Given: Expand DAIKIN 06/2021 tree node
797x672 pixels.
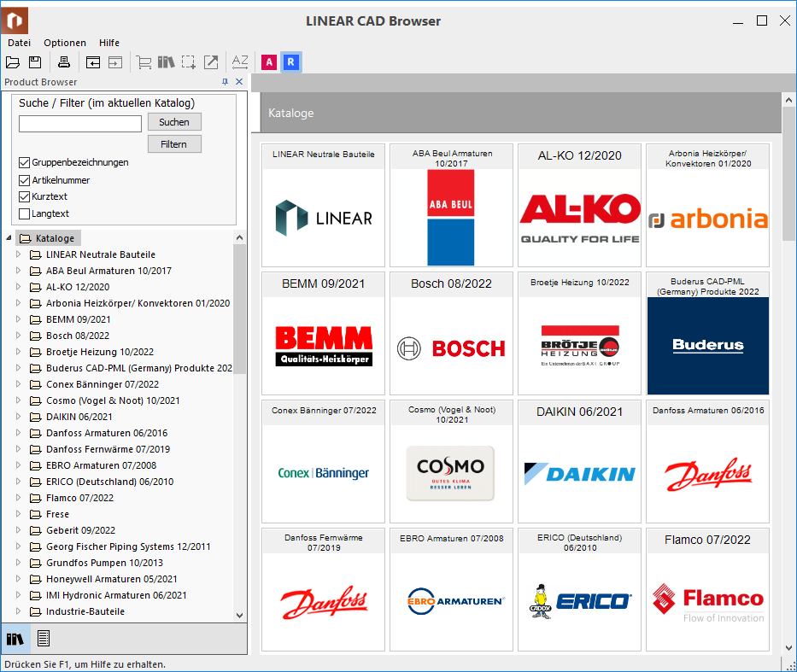Looking at the screenshot, I should [18, 416].
